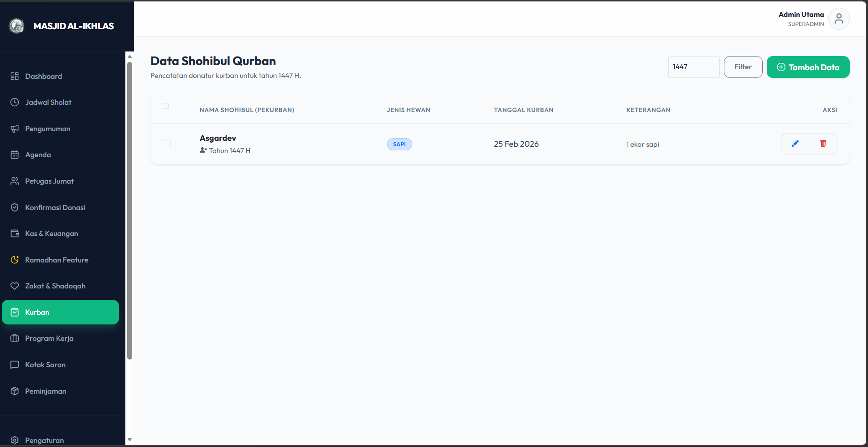The height and width of the screenshot is (447, 868).
Task: Select Konfirmasi Donasi in sidebar
Action: 60,207
